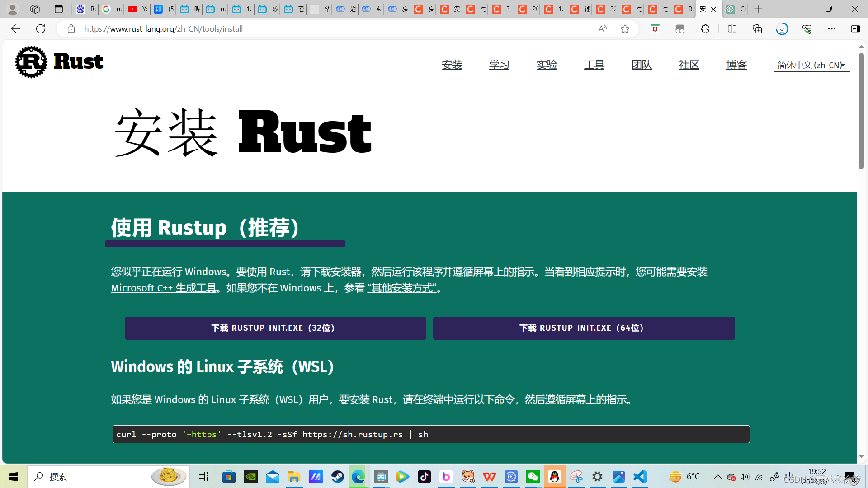Image resolution: width=868 pixels, height=488 pixels.
Task: Switch to the 安装 menu item
Action: pos(452,65)
